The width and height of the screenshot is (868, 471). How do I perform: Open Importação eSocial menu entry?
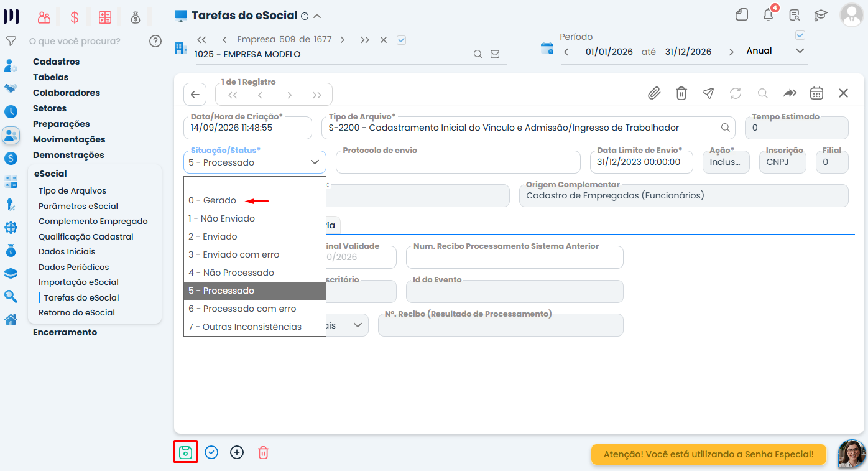point(78,282)
